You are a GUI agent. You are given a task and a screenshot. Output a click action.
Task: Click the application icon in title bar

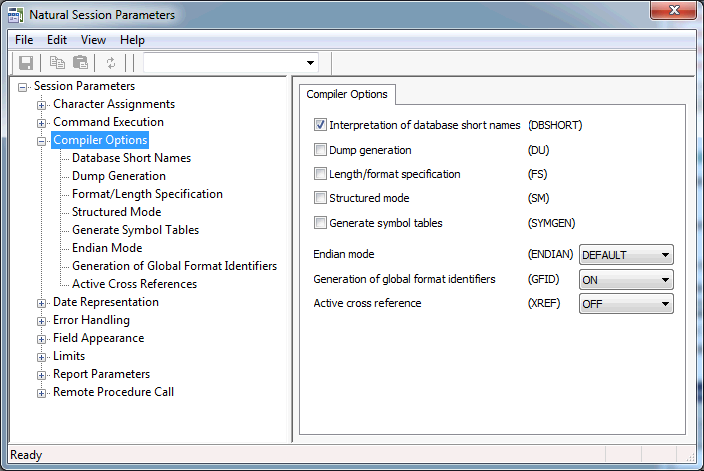point(15,15)
